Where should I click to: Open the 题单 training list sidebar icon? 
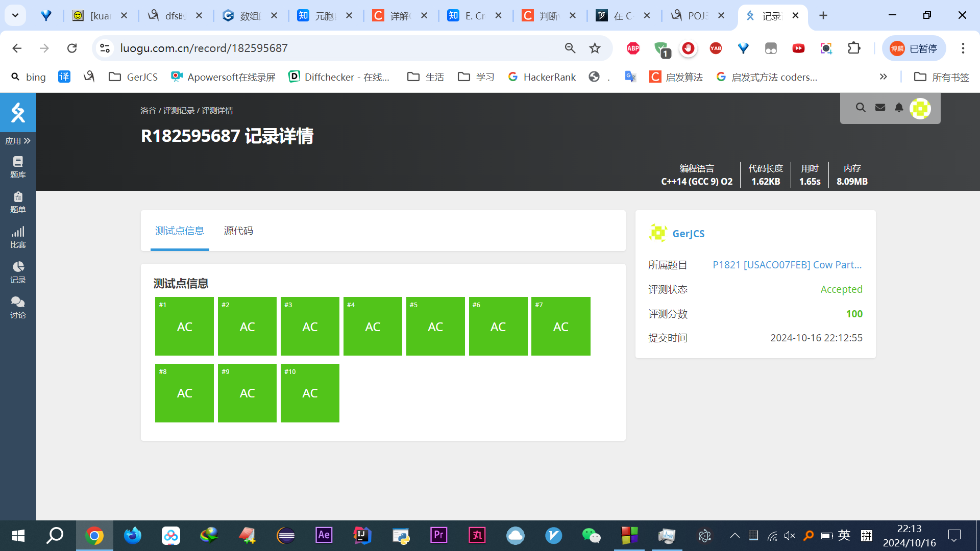click(x=18, y=202)
